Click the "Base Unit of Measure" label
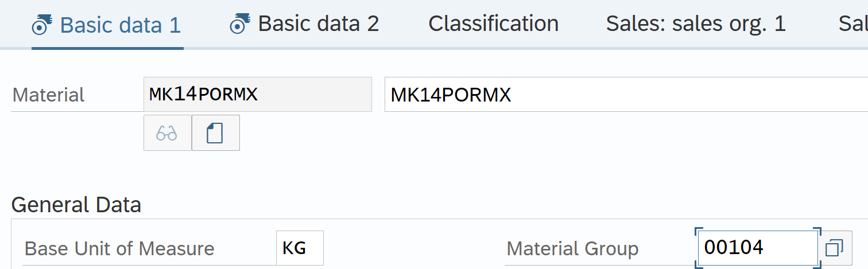868x269 pixels. pos(119,249)
